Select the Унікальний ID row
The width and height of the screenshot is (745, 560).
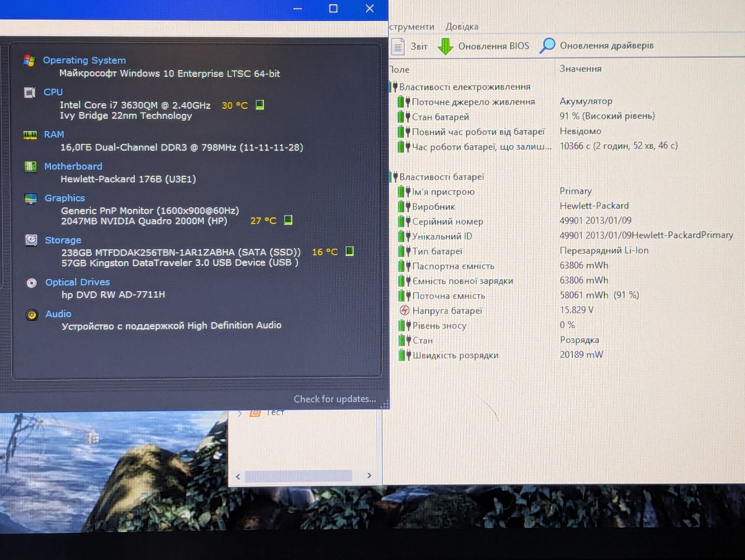(566, 236)
